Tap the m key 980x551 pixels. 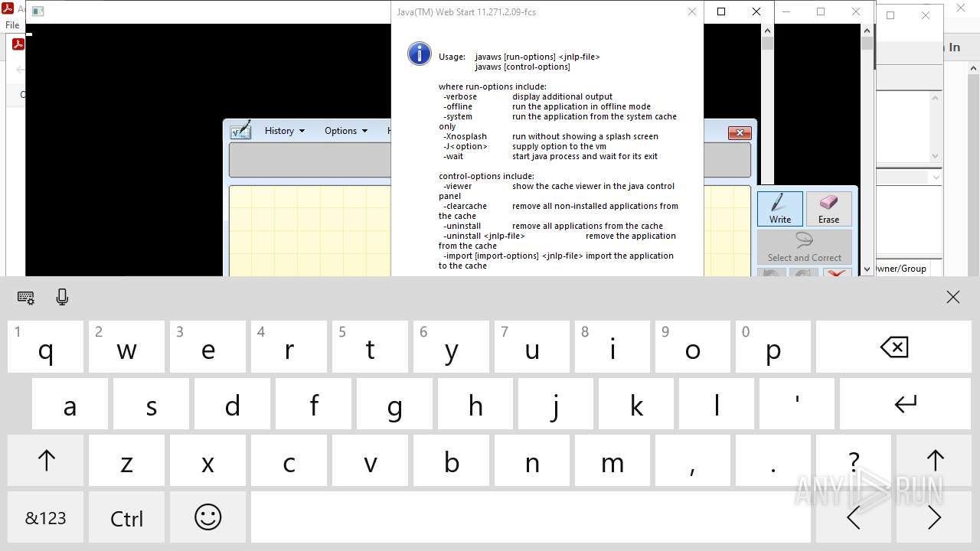[612, 461]
